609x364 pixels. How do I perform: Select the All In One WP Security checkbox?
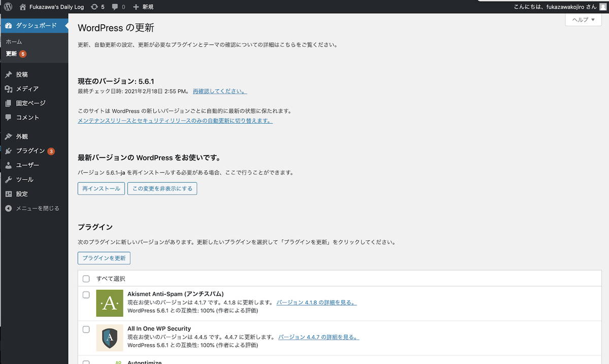(86, 329)
